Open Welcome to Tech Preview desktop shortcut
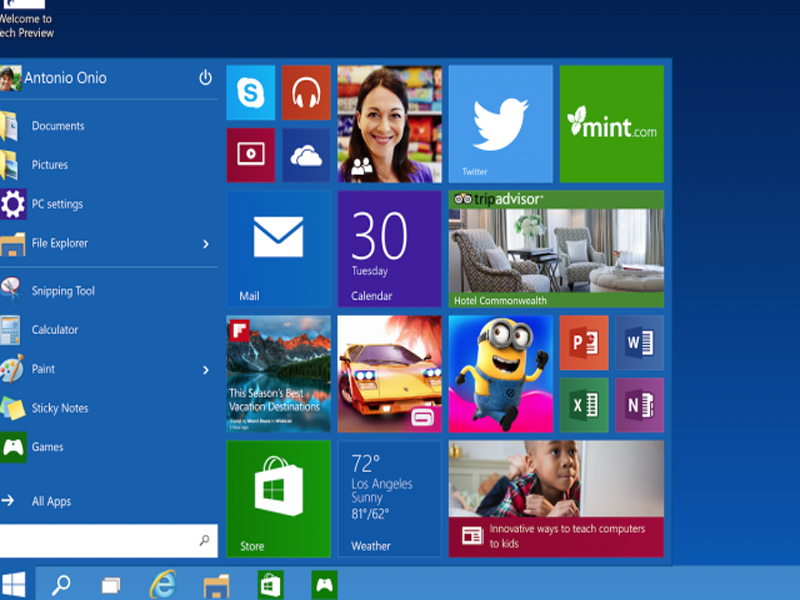The width and height of the screenshot is (800, 600). point(26,20)
